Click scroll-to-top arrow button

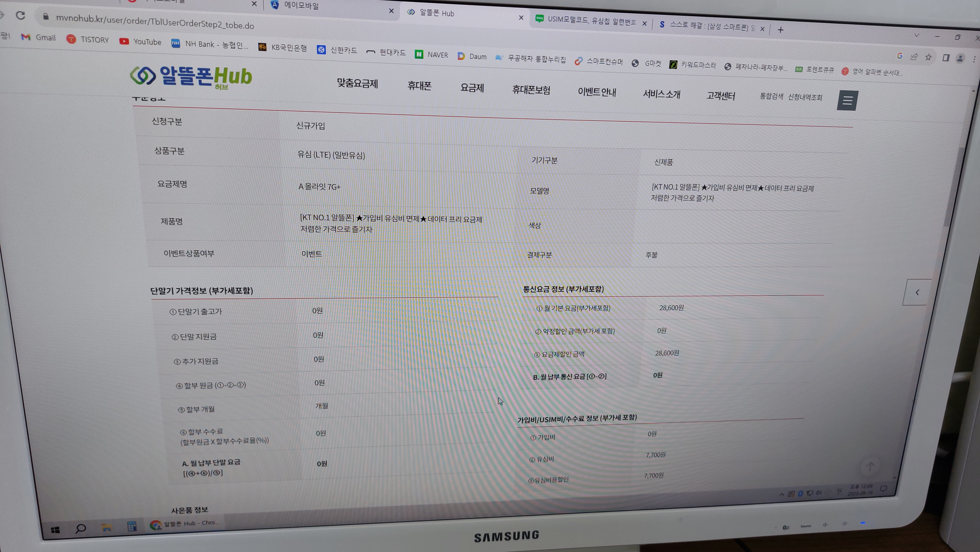[x=870, y=466]
